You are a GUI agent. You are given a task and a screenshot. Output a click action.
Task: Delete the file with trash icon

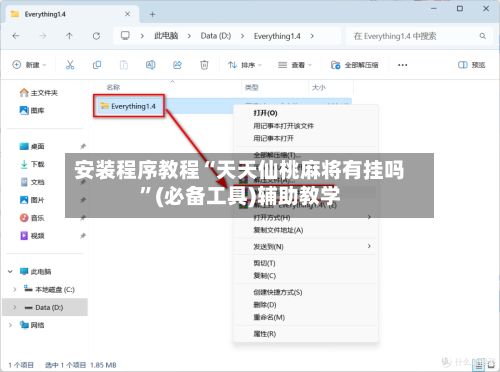pyautogui.click(x=204, y=65)
